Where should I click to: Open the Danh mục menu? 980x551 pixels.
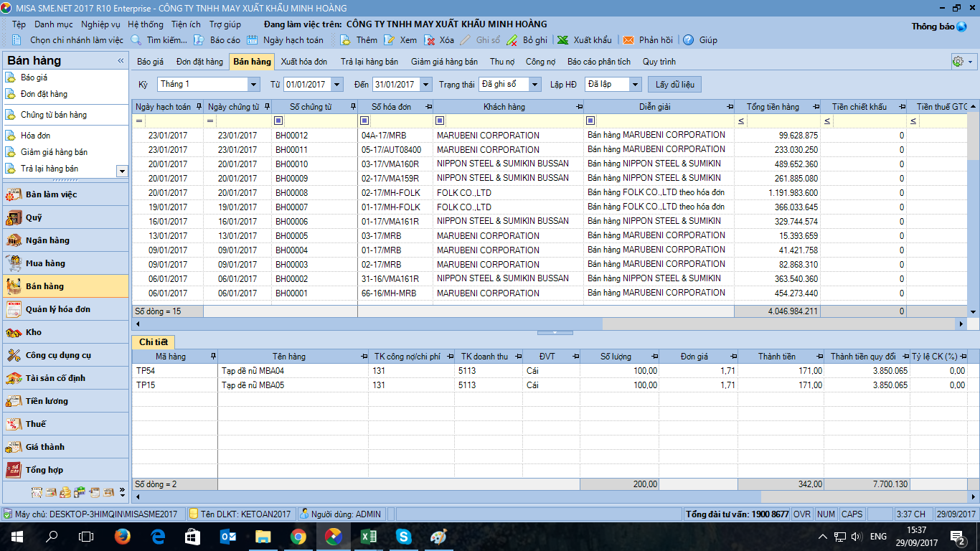coord(54,24)
